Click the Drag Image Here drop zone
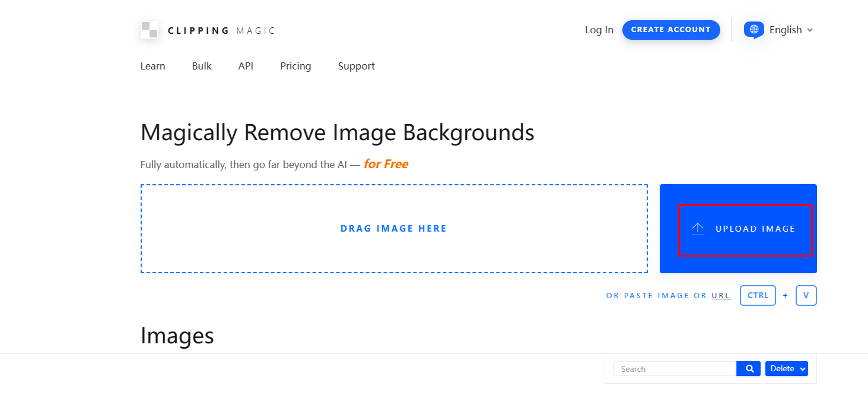Viewport: 868px width, 395px height. tap(394, 229)
